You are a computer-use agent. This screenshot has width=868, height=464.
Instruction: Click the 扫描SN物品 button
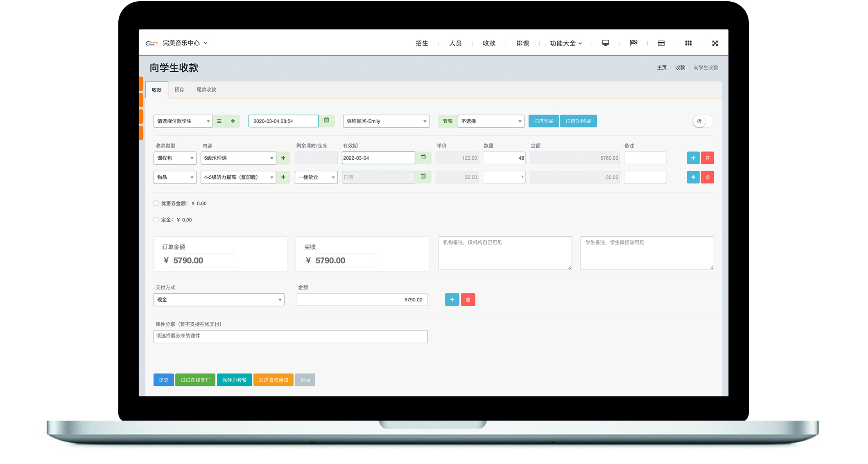578,121
